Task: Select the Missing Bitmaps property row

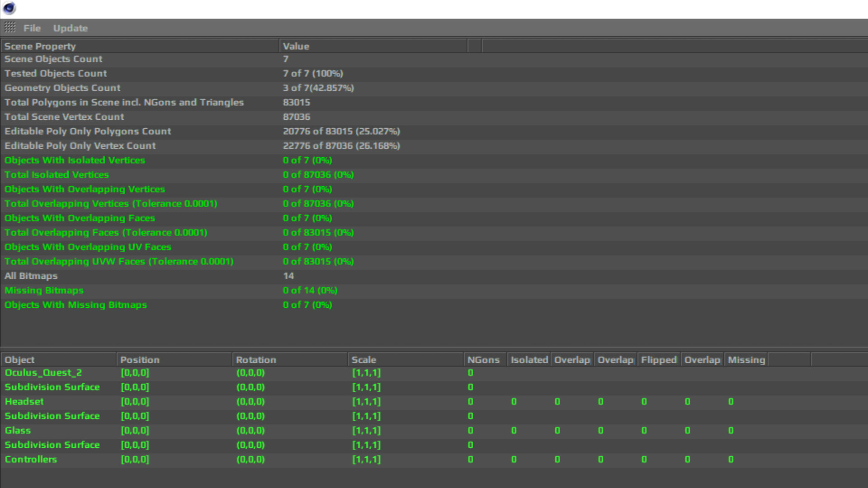Action: click(44, 291)
